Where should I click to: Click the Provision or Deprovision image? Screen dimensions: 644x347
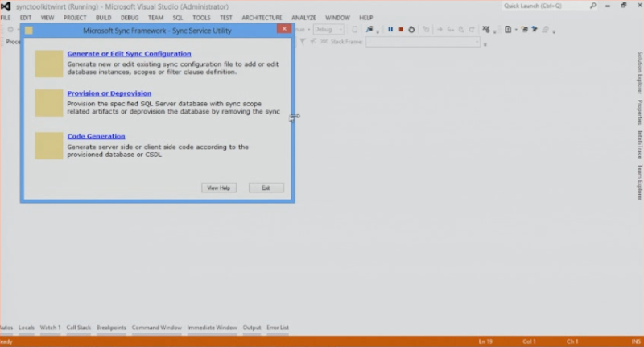pyautogui.click(x=49, y=103)
